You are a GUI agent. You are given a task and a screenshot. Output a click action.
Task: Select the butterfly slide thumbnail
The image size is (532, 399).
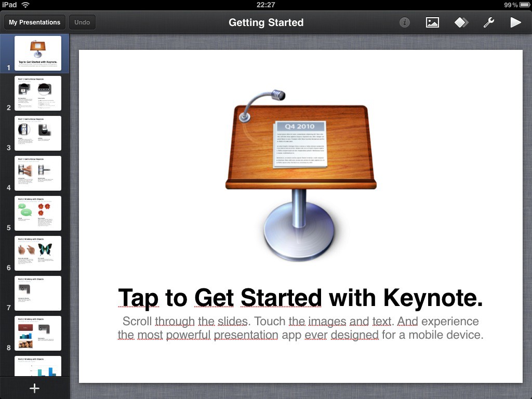point(37,253)
